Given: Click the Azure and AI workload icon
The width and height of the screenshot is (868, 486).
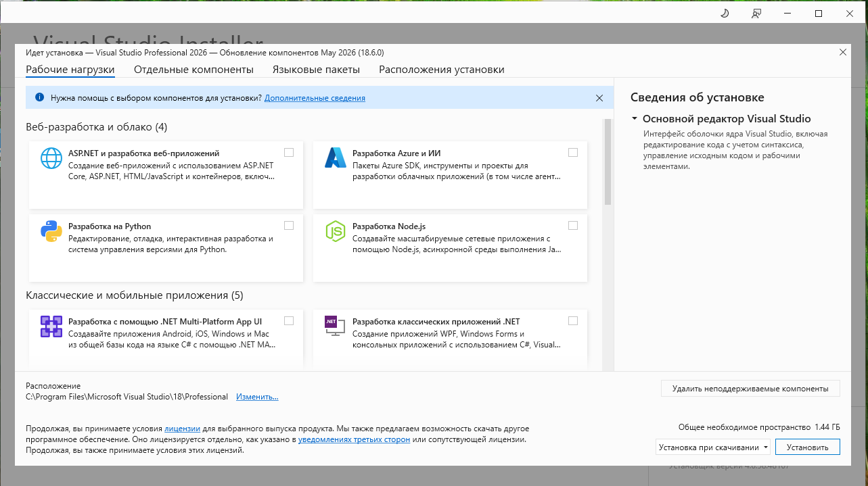Looking at the screenshot, I should pos(336,157).
